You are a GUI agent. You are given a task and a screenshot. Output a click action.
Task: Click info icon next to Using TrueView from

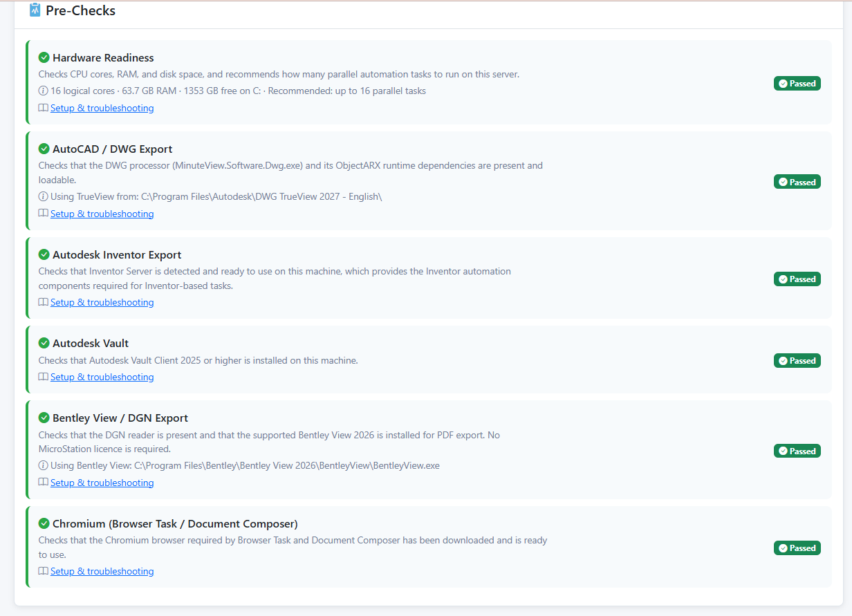(43, 196)
